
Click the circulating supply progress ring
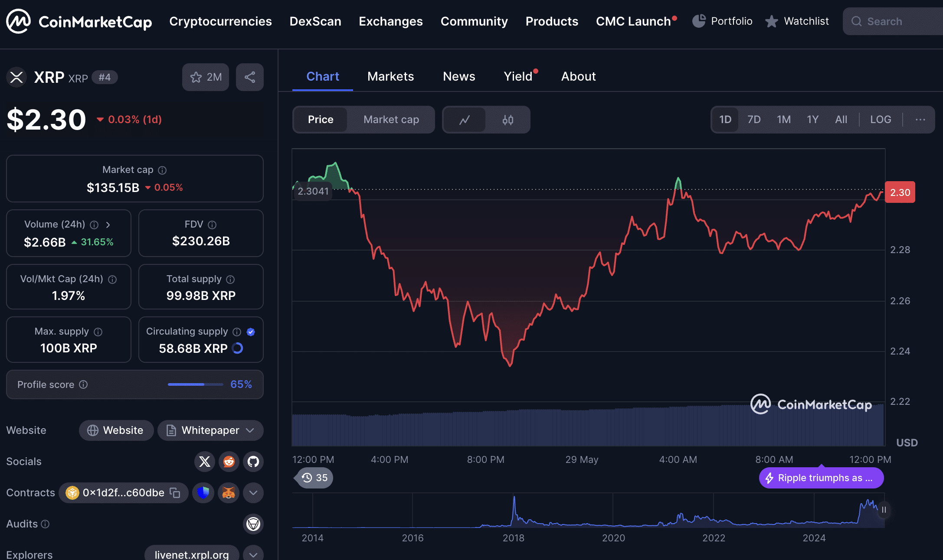point(238,348)
